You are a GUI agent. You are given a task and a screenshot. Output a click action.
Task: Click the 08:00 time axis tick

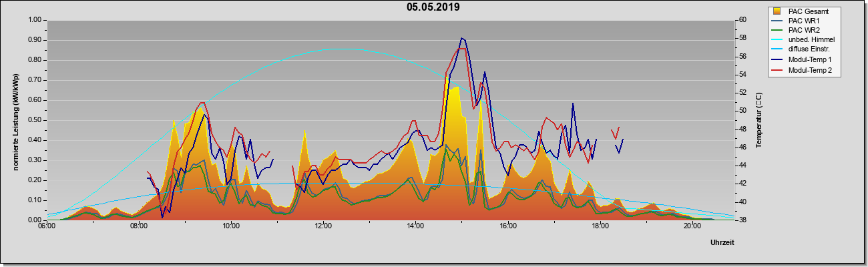point(139,226)
